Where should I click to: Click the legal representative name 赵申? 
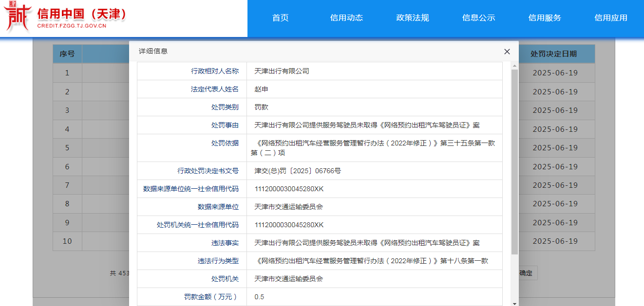tap(261, 89)
